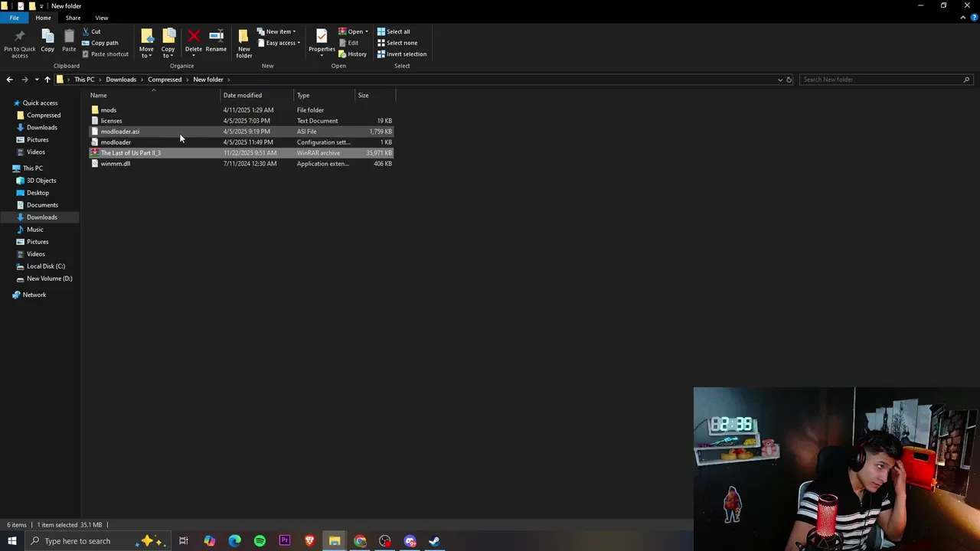Click Edit in the Open group

348,43
